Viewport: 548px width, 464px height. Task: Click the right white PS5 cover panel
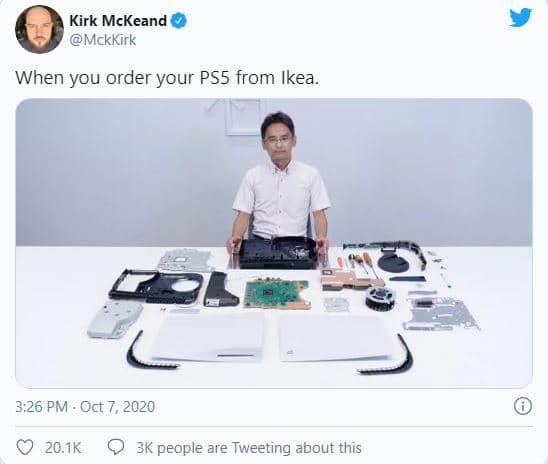pyautogui.click(x=334, y=337)
